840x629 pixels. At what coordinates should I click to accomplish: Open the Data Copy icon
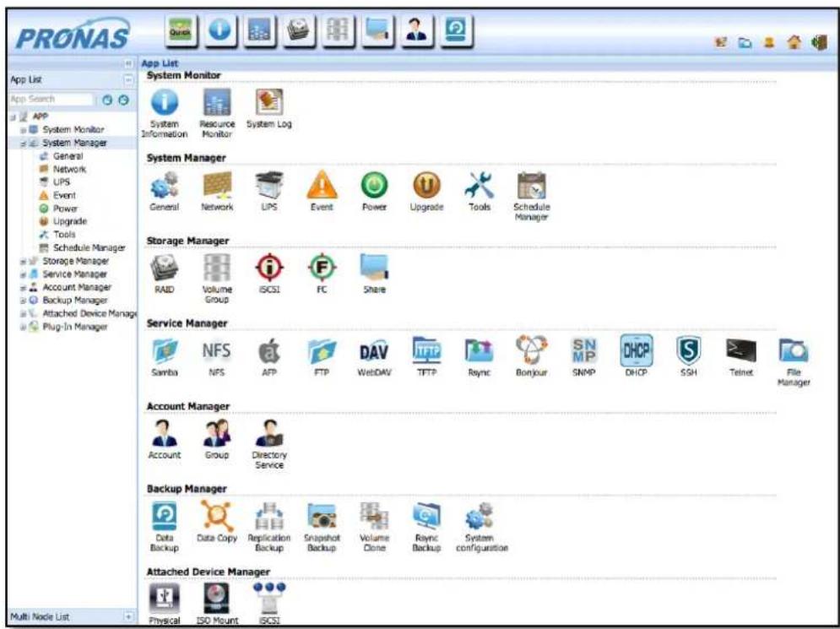[217, 517]
